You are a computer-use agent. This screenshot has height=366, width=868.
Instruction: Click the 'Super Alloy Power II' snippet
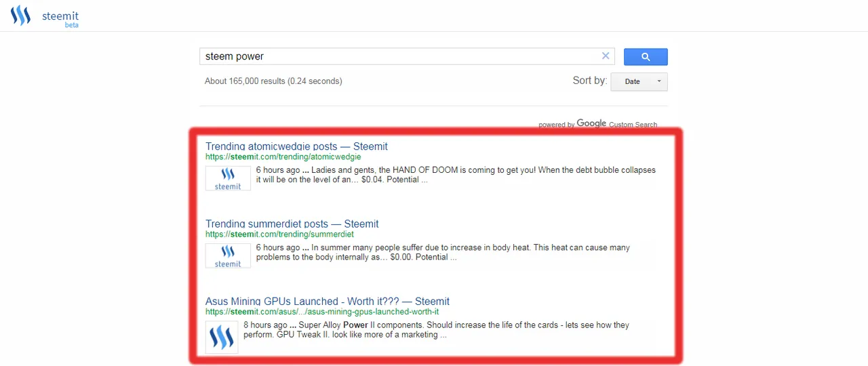click(x=436, y=329)
